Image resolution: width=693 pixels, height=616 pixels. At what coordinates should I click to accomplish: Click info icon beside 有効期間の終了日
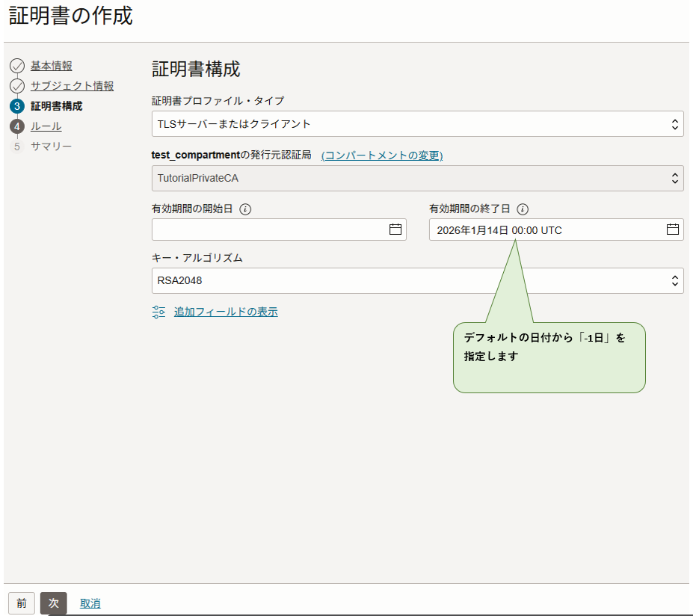523,209
